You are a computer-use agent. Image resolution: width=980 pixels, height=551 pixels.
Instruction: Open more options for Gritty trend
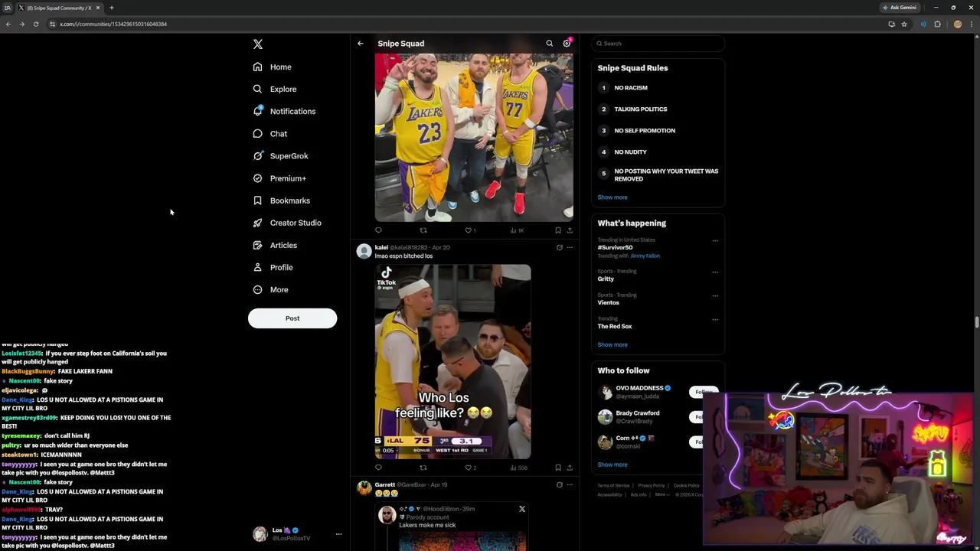[x=715, y=272]
